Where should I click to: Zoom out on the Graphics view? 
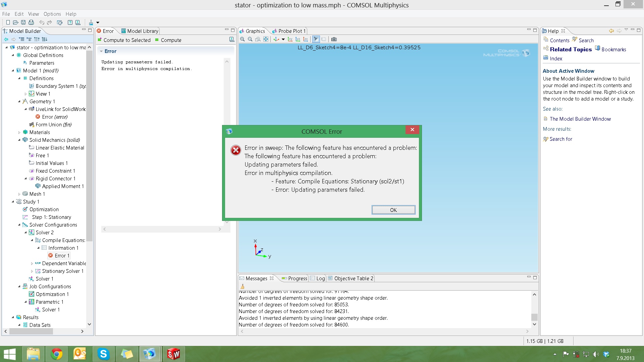point(250,39)
